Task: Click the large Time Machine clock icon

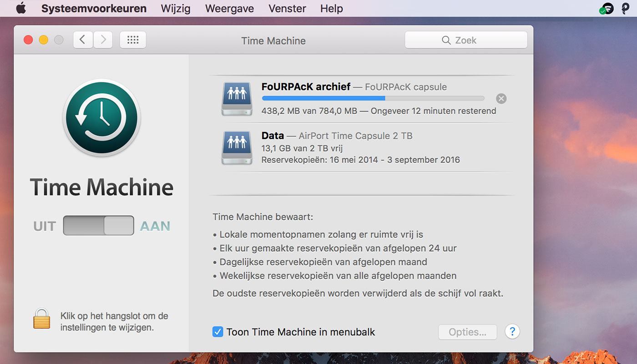Action: [x=101, y=118]
